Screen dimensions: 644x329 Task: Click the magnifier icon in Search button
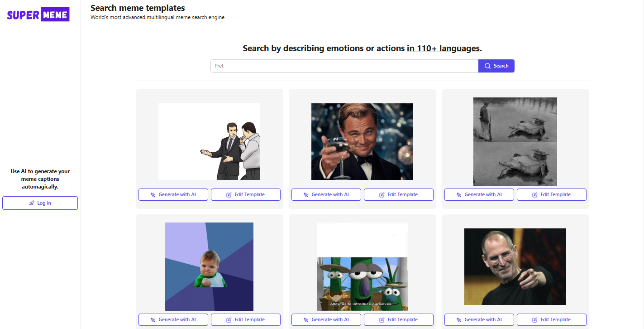click(x=487, y=66)
